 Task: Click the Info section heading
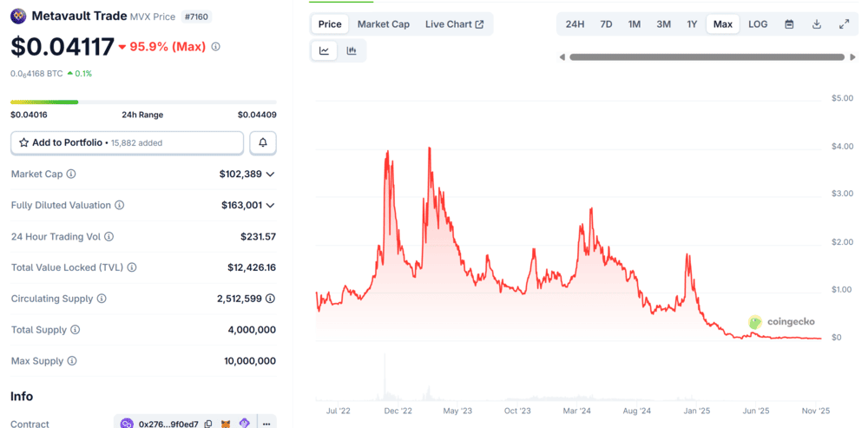(x=22, y=397)
